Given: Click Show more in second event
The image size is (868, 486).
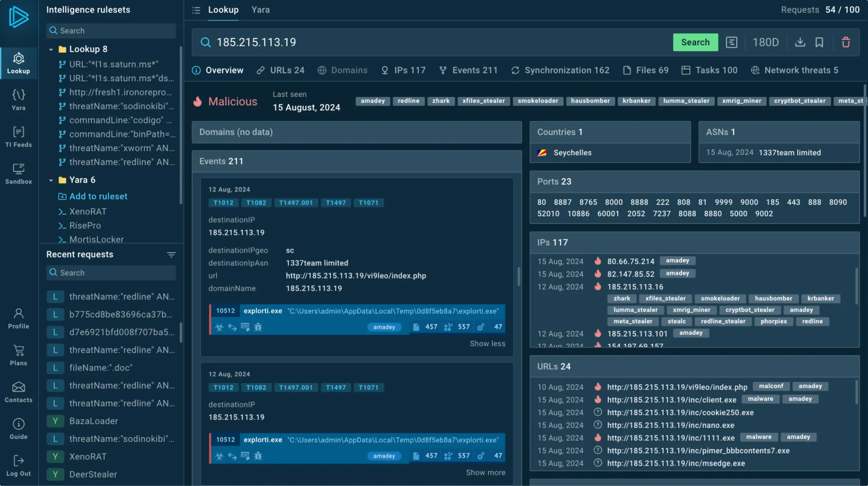Looking at the screenshot, I should pyautogui.click(x=485, y=472).
